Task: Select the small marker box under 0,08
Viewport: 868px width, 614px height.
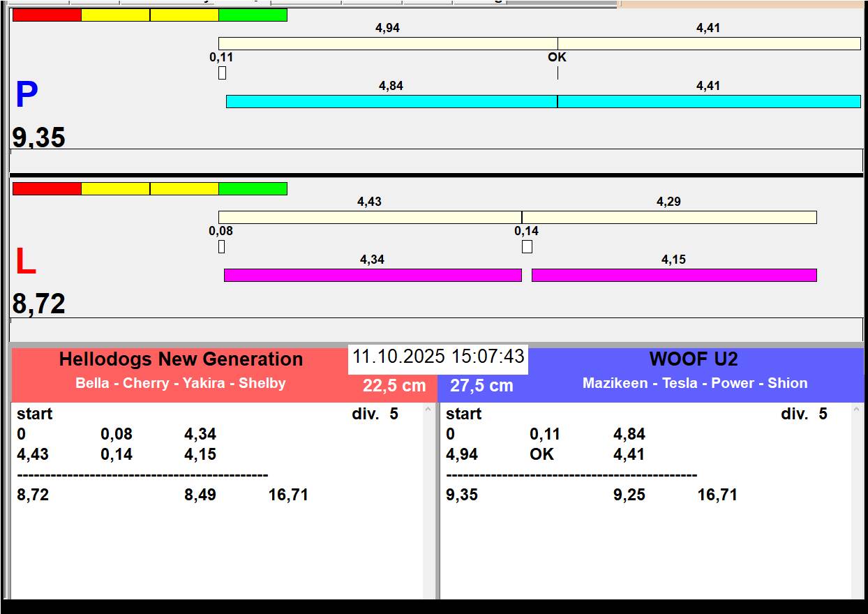Action: 222,246
